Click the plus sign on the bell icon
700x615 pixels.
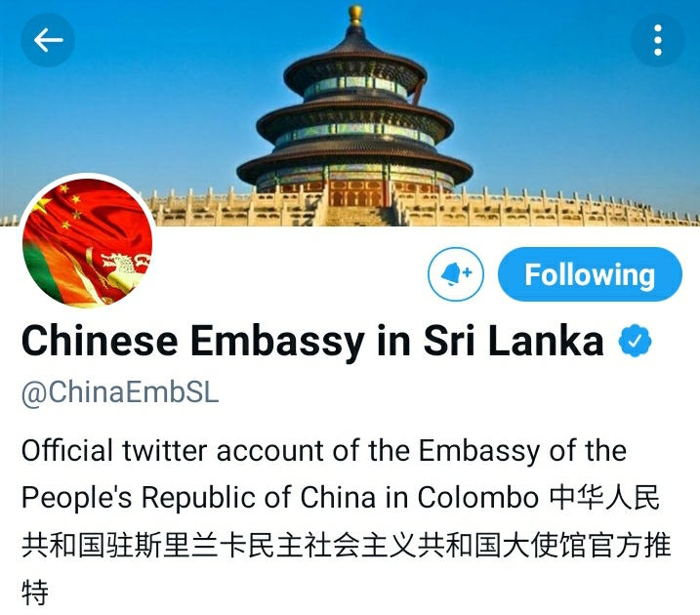(x=467, y=271)
